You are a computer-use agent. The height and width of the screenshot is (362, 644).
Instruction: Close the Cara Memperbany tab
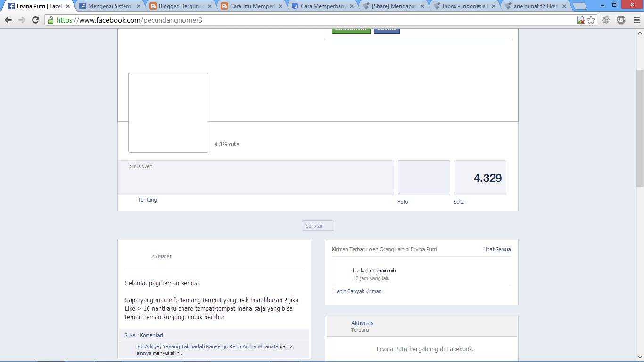[351, 6]
